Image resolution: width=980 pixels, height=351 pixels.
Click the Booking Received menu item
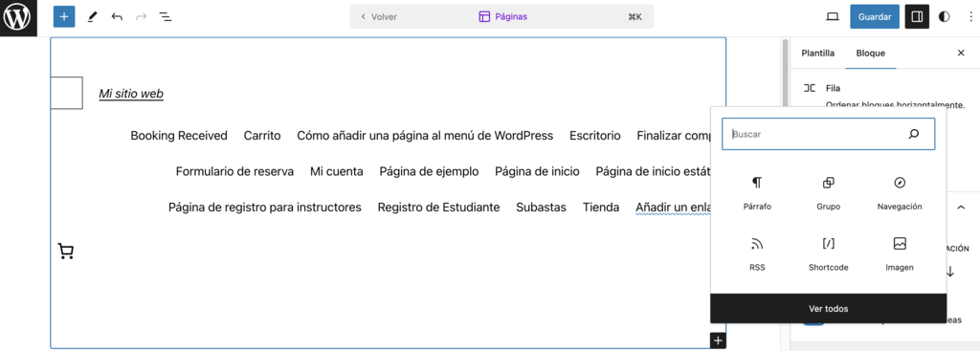coord(179,136)
